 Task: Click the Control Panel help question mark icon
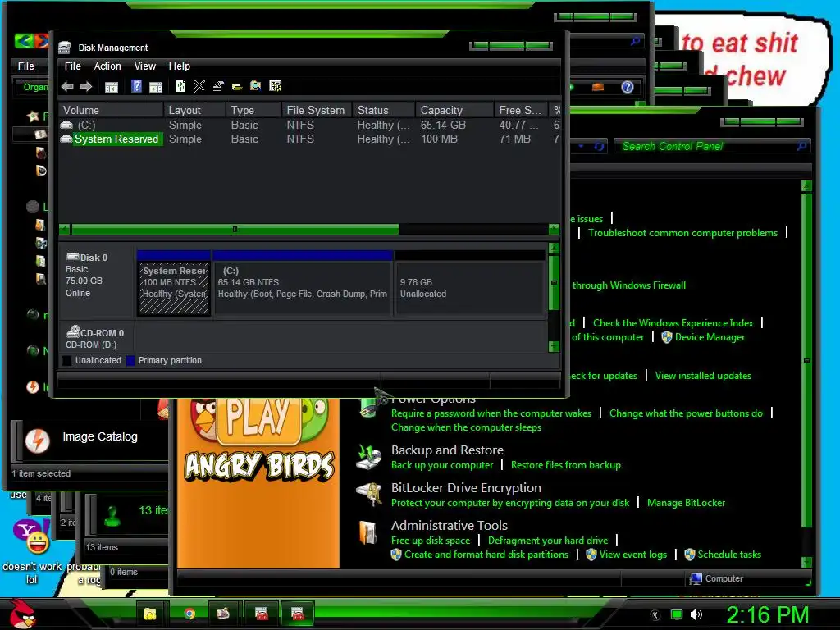coord(628,87)
